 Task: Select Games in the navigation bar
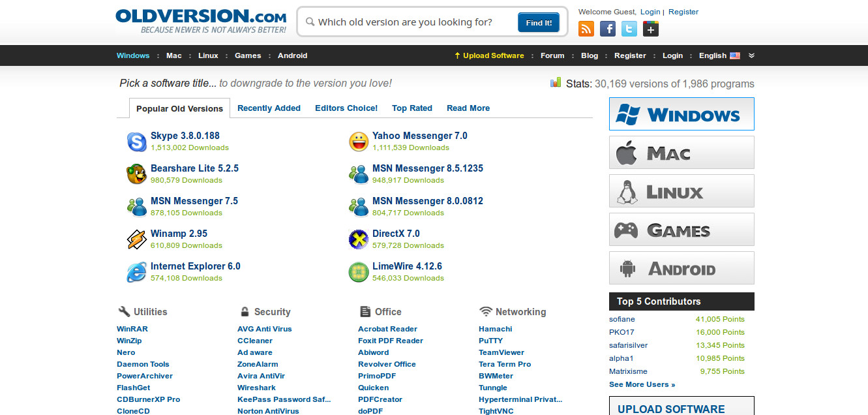tap(248, 55)
